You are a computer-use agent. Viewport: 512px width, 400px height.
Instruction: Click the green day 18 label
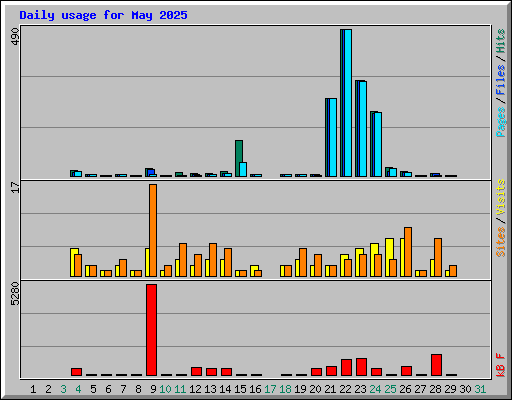pos(285,389)
